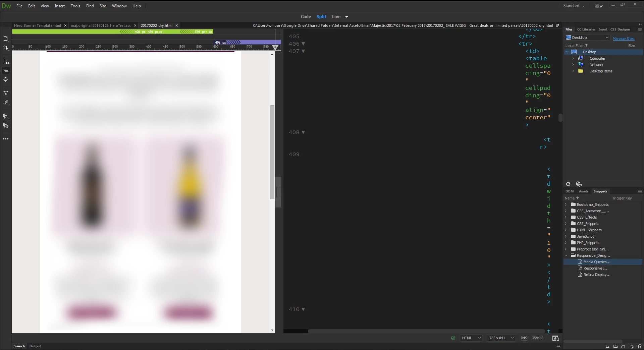
Task: Expand the Computer tree node
Action: pyautogui.click(x=573, y=58)
